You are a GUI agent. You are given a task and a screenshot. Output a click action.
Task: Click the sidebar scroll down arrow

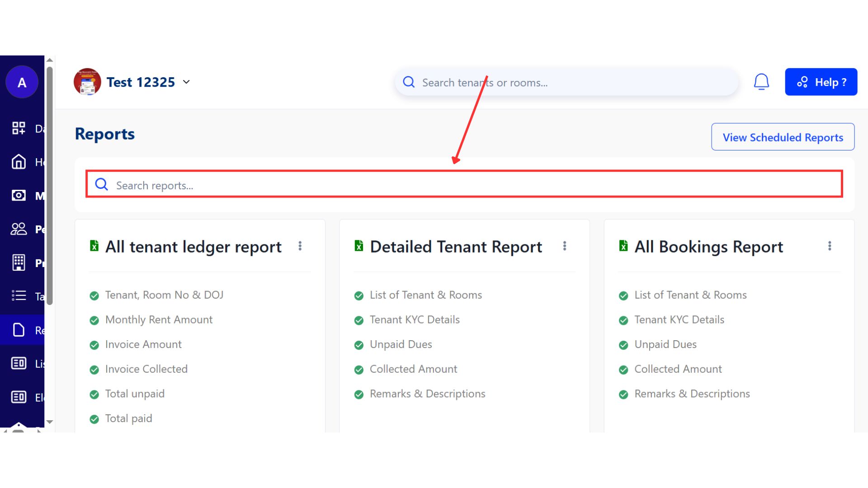click(50, 422)
